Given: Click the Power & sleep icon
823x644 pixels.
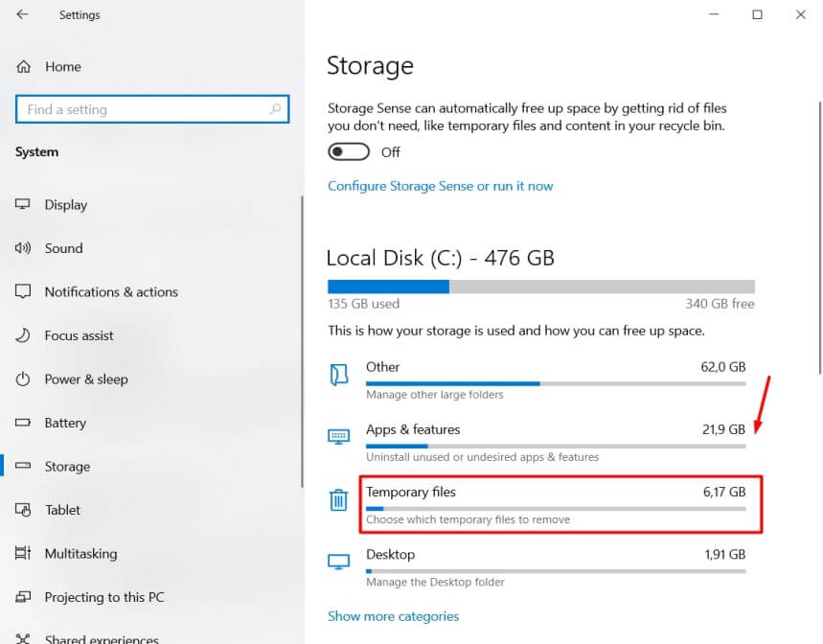Looking at the screenshot, I should pyautogui.click(x=23, y=379).
